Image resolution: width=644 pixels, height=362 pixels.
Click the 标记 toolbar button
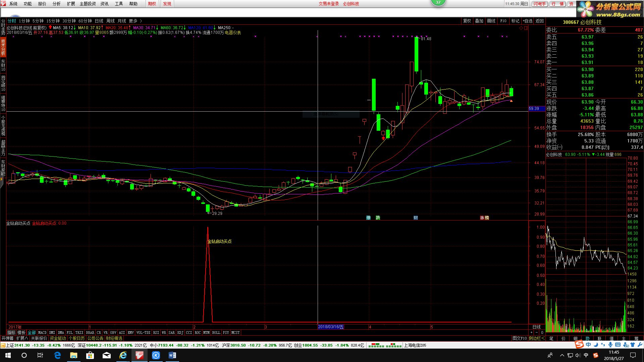515,21
